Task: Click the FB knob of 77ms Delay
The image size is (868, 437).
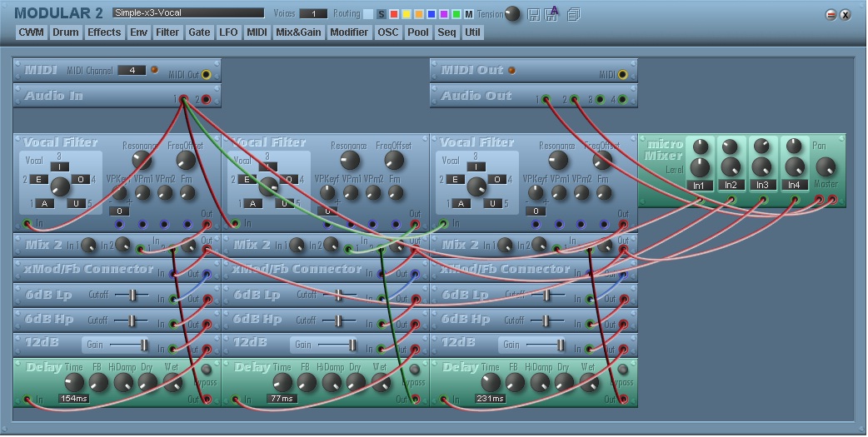Action: click(307, 382)
